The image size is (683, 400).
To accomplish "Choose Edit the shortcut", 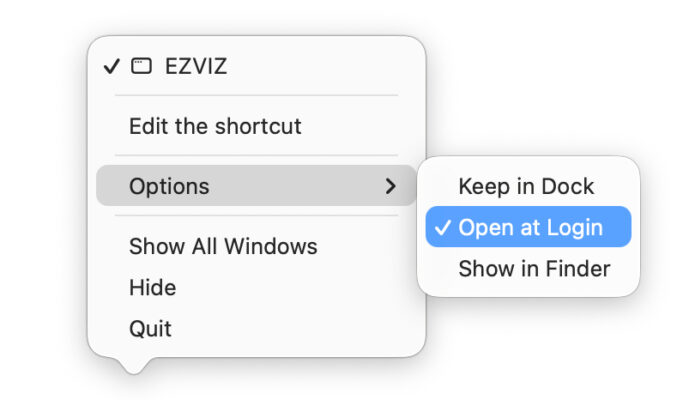I will tap(215, 127).
